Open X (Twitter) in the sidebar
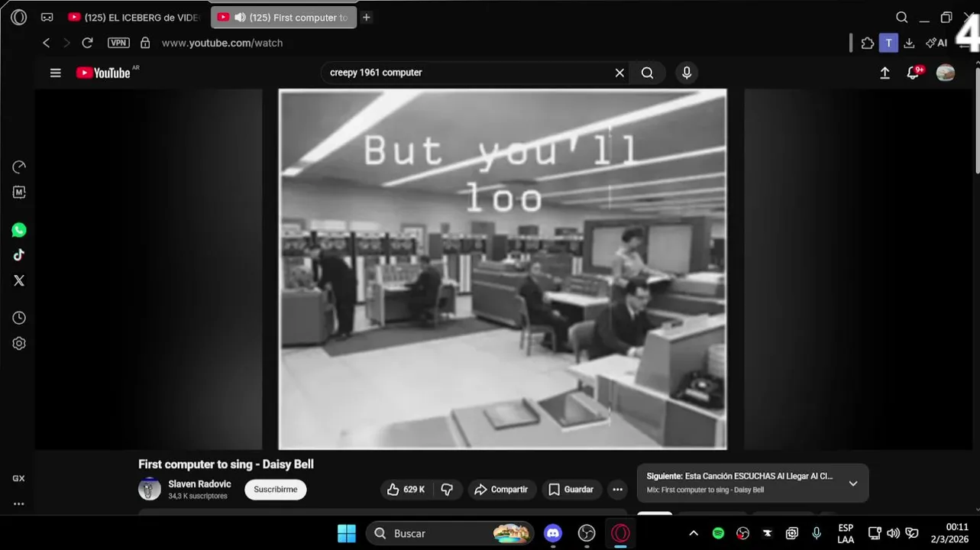980x550 pixels. (19, 280)
